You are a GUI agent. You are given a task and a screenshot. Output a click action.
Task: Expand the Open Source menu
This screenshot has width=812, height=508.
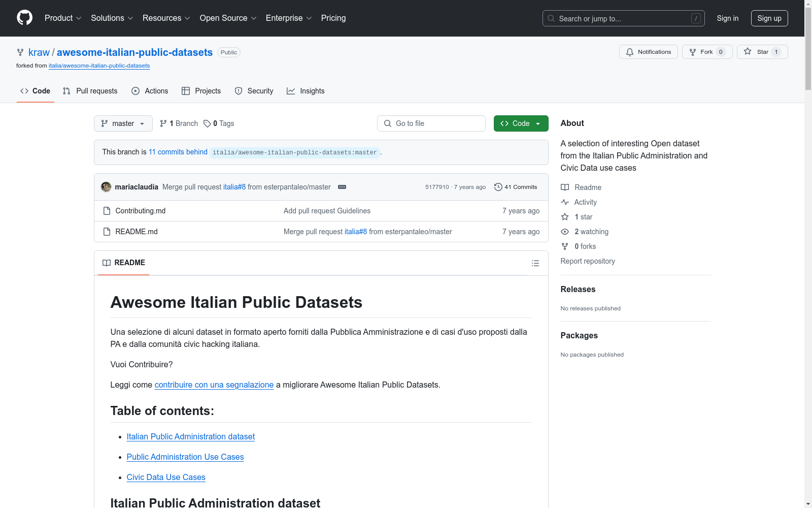[228, 18]
